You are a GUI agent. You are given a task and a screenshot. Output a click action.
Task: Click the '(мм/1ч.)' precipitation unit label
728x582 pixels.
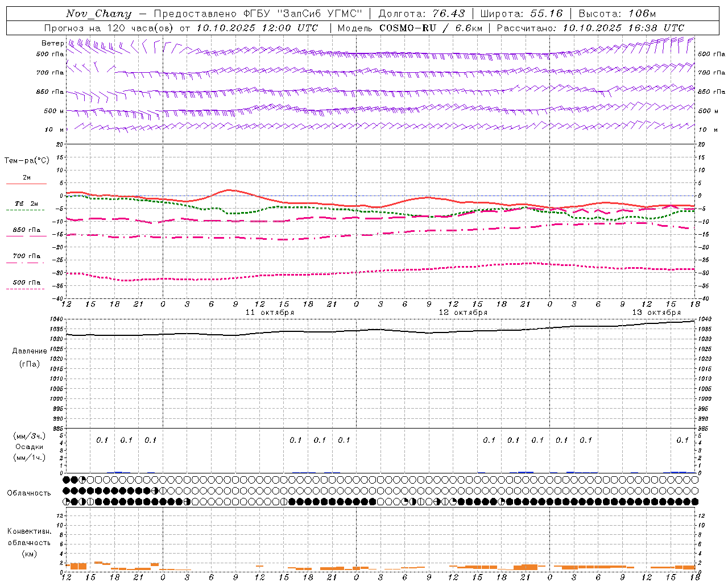click(x=30, y=458)
